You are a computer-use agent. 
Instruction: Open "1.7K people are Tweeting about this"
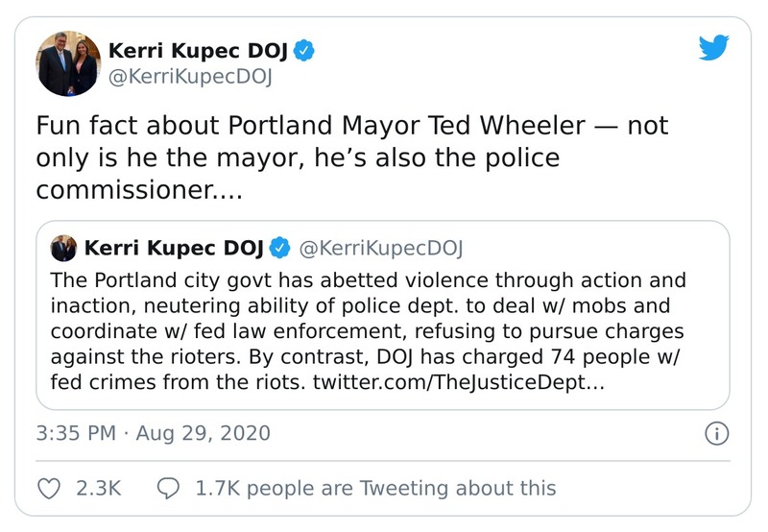point(375,488)
